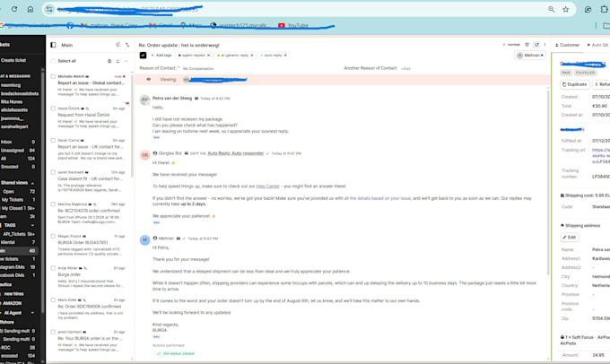The image size is (610, 364).
Task: Open the Mehran assignee dropdown
Action: pyautogui.click(x=530, y=56)
